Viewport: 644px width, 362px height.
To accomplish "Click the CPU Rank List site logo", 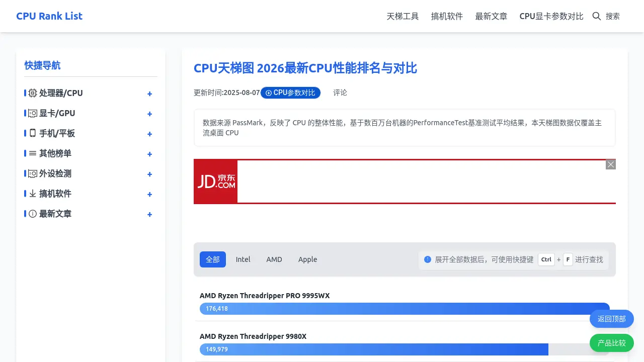I will [x=49, y=16].
